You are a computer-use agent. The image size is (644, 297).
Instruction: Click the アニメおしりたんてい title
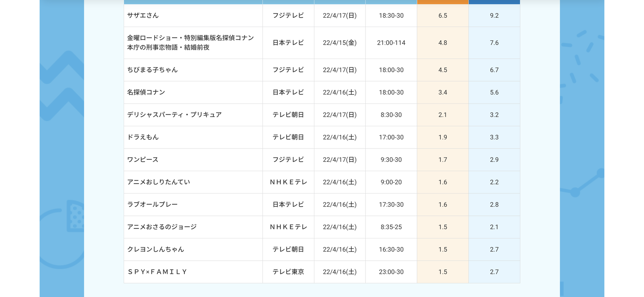(x=159, y=182)
